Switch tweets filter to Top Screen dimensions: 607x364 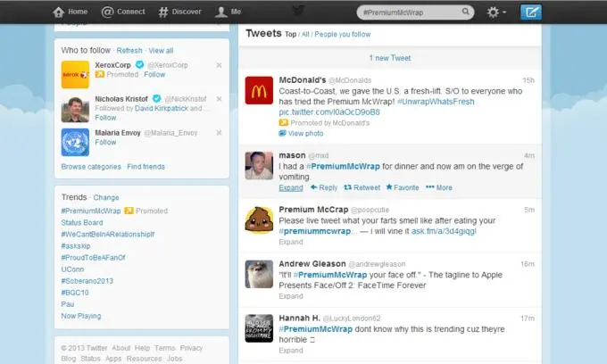[x=291, y=35]
